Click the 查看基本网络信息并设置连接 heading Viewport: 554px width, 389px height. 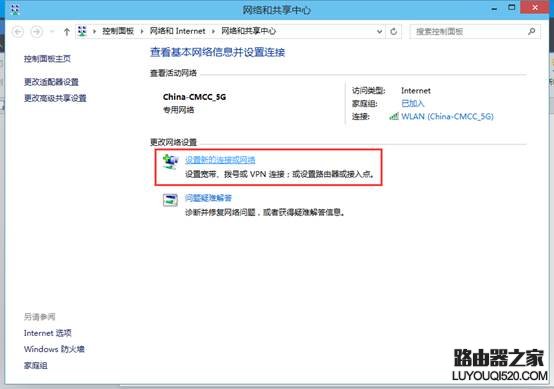217,52
